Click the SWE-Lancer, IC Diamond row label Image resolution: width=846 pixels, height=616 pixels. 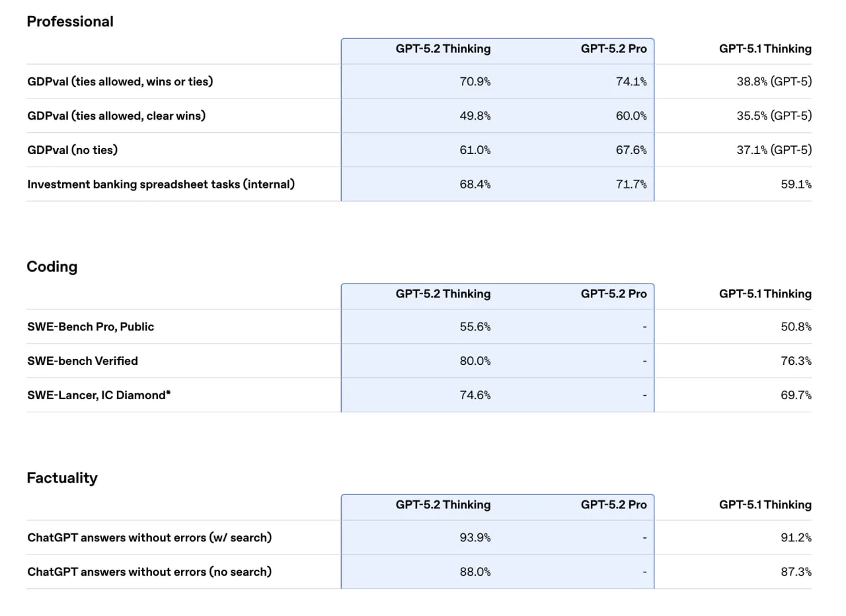coord(99,395)
